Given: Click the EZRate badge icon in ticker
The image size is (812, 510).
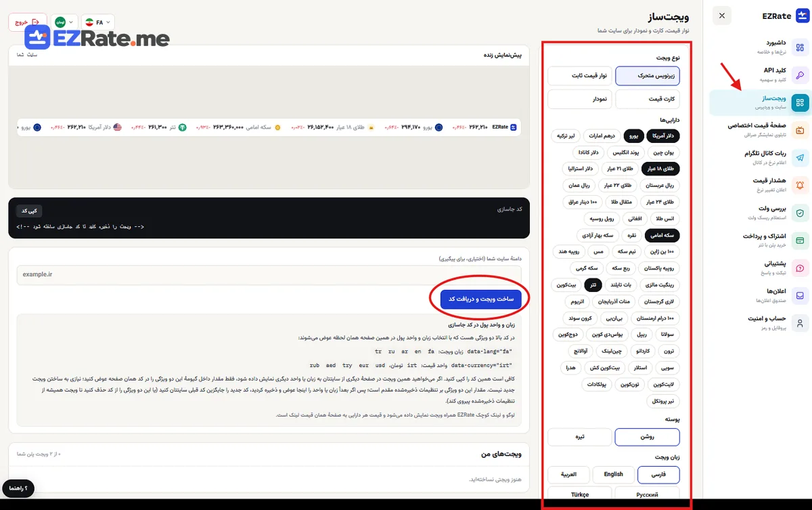Looking at the screenshot, I should [514, 127].
